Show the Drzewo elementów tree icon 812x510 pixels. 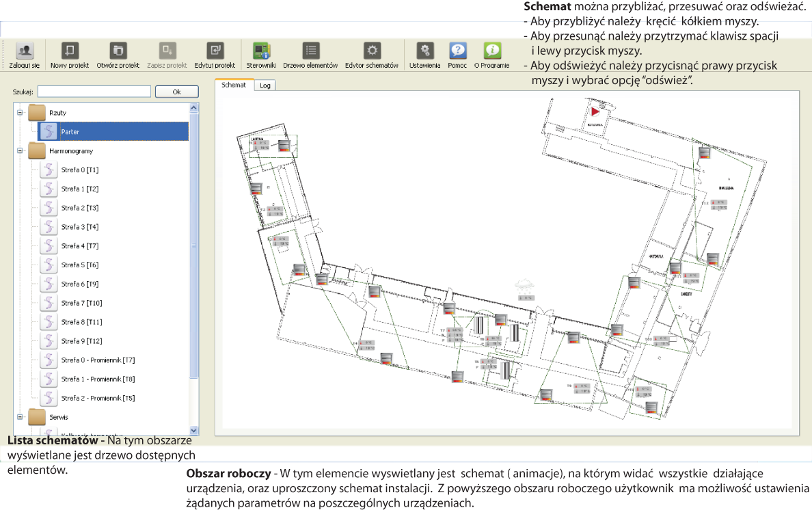311,51
